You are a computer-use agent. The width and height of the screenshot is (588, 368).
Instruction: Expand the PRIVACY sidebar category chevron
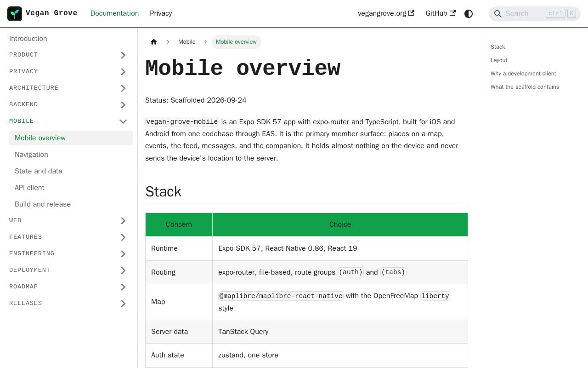coord(123,72)
